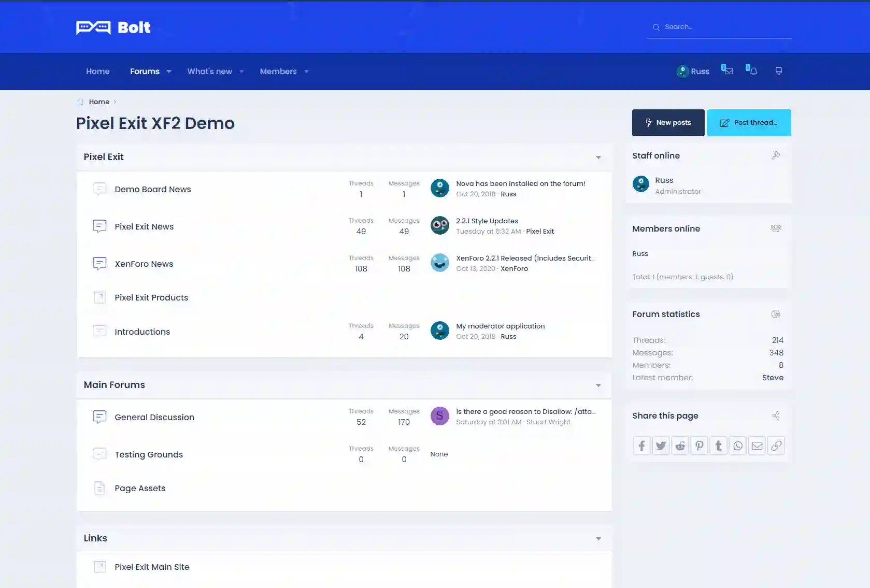
Task: Open the General Discussion forum
Action: (x=154, y=417)
